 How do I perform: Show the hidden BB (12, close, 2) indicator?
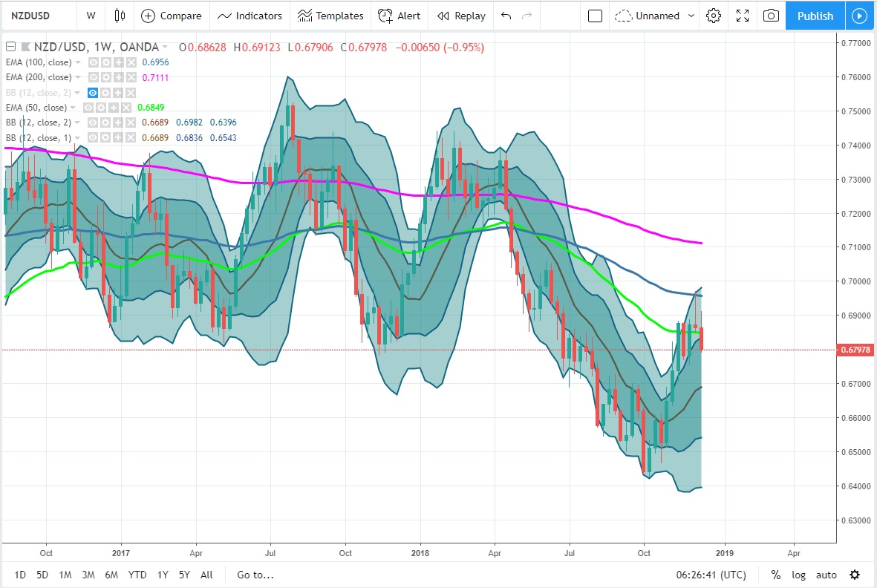(94, 92)
